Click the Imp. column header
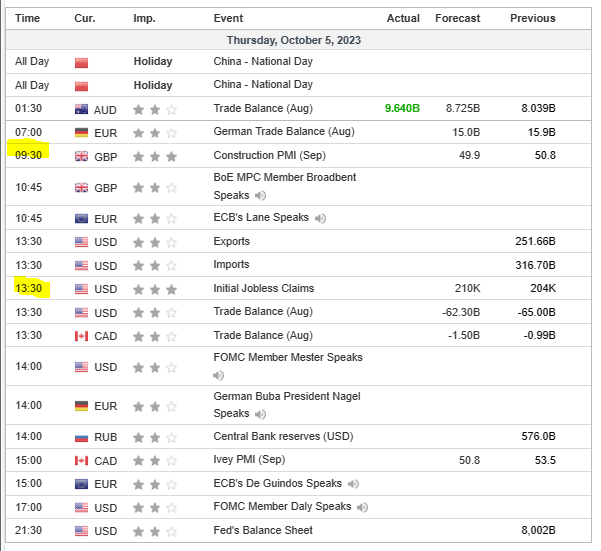Viewport: 601px width, 551px height. coord(144,18)
